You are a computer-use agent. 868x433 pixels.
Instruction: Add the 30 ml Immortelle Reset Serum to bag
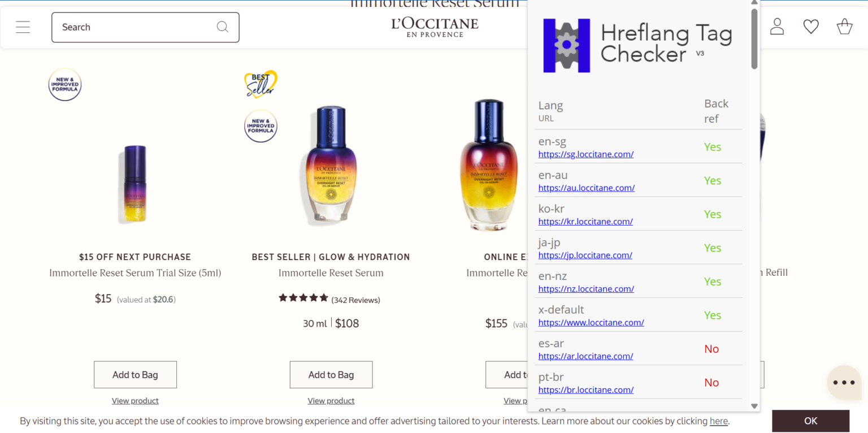[x=331, y=375]
